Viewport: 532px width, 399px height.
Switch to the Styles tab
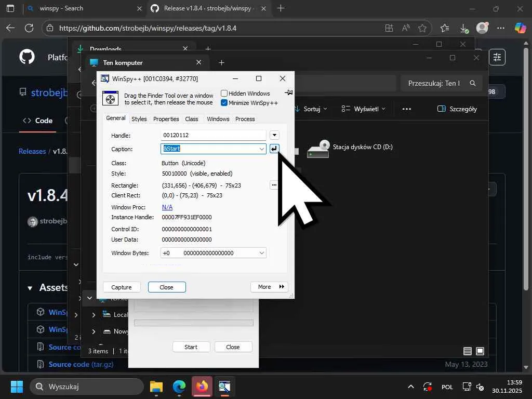coord(139,119)
